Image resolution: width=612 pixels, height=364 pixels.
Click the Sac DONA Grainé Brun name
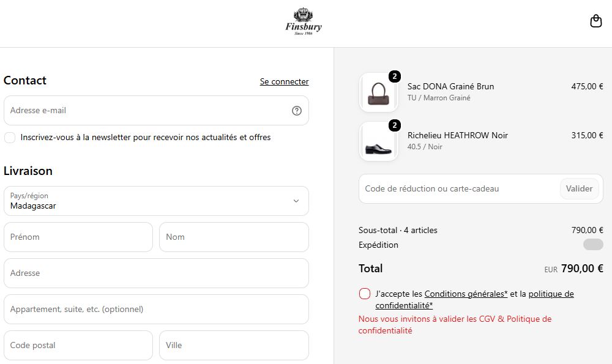(451, 87)
